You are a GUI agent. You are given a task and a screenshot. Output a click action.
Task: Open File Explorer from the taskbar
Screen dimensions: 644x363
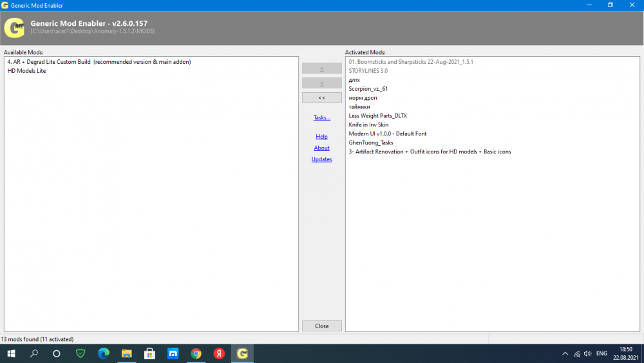[127, 353]
